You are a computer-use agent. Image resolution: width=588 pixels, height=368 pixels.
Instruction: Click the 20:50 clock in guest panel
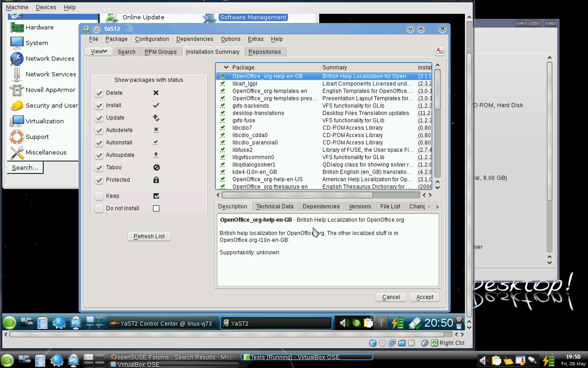click(x=439, y=323)
